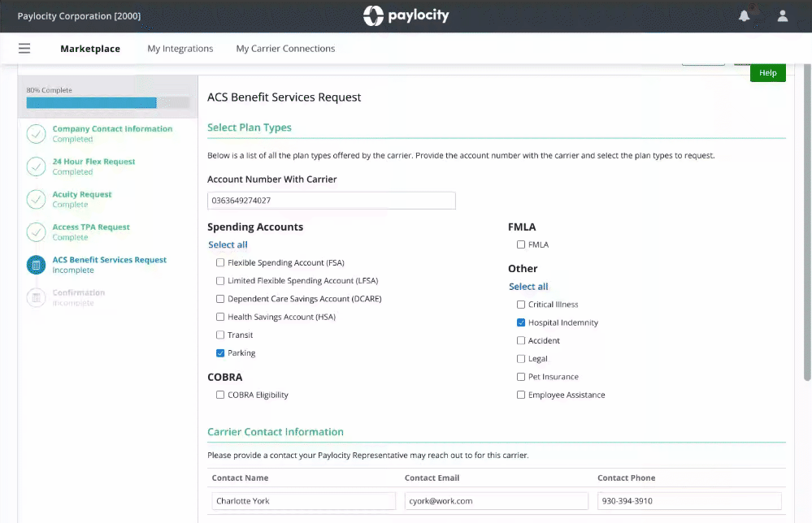Open the My Carrier Connections tab
Viewport: 812px width, 523px height.
(285, 49)
